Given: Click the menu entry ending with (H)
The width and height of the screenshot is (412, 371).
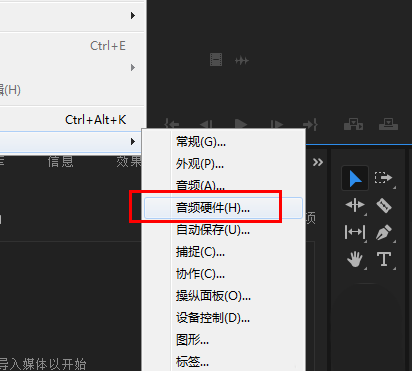Looking at the screenshot, I should point(72,90).
